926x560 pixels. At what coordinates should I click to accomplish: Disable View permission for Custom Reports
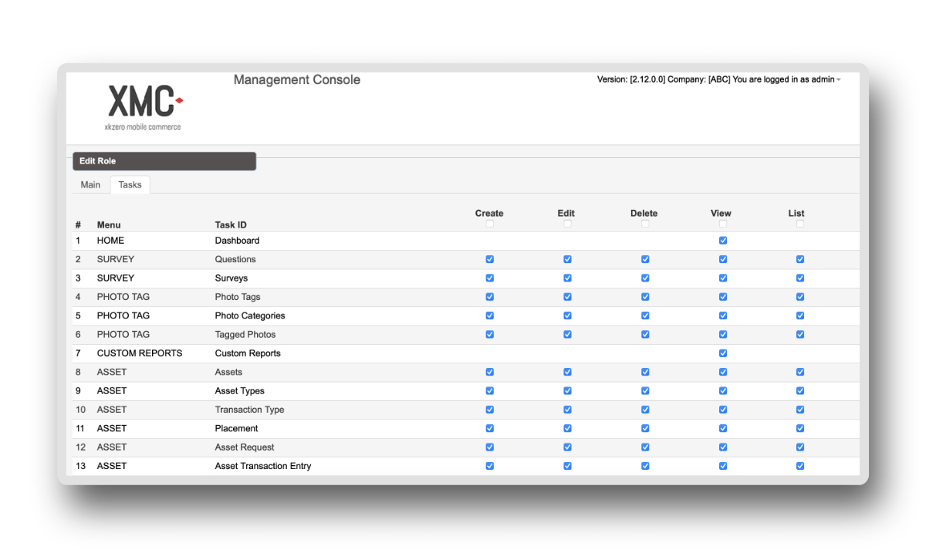coord(722,353)
